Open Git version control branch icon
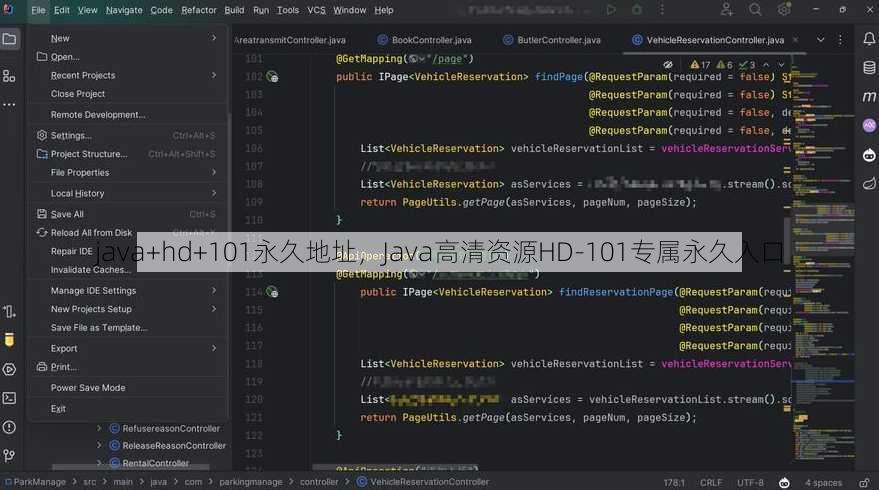Viewport: 879px width, 490px height. click(x=10, y=456)
